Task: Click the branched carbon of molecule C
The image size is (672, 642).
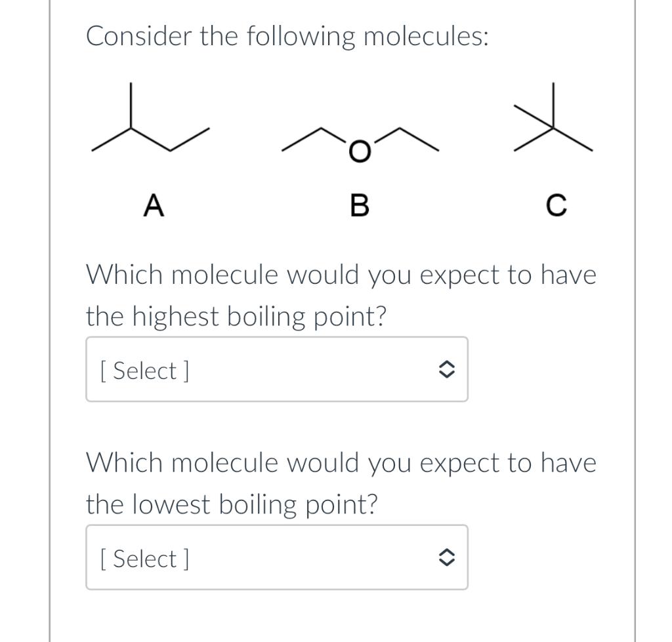Action: [555, 128]
